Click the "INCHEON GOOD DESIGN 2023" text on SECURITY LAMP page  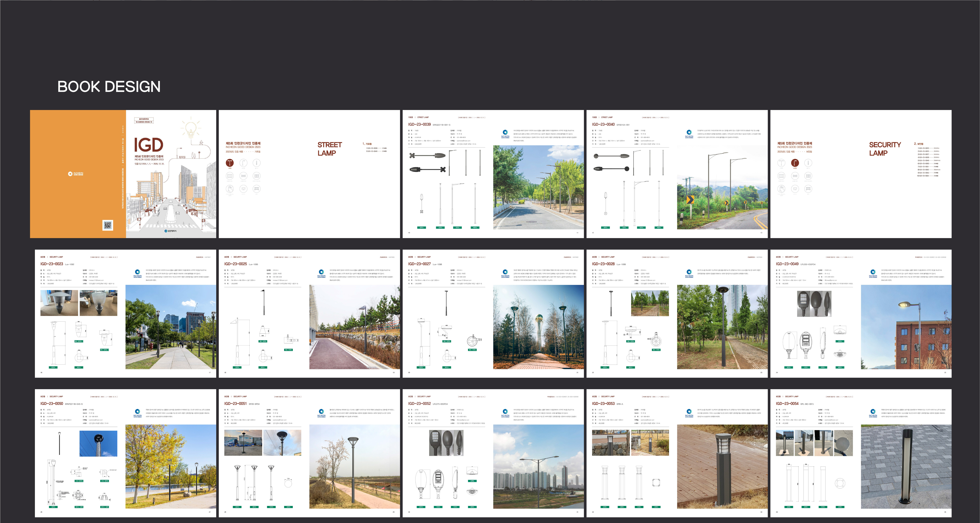[794, 147]
